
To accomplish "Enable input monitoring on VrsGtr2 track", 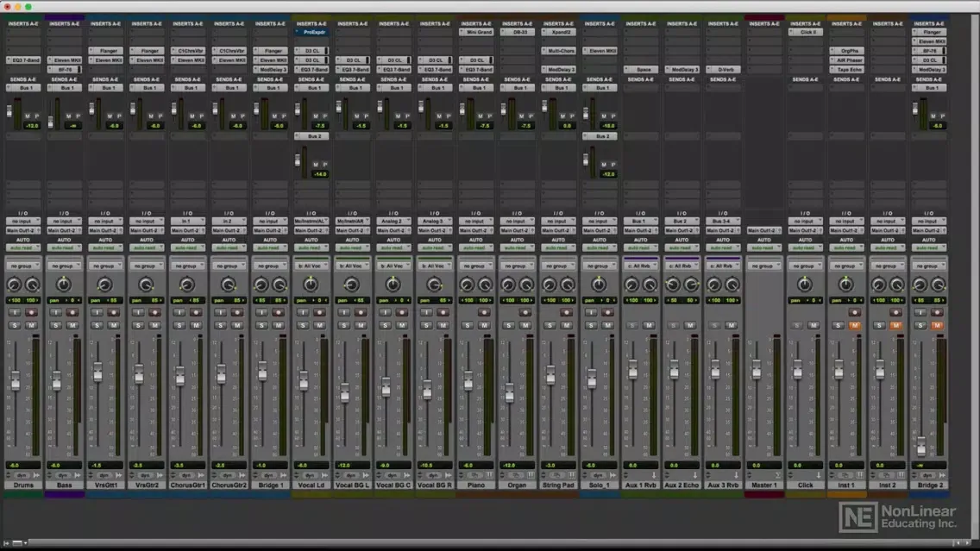I will [x=139, y=312].
